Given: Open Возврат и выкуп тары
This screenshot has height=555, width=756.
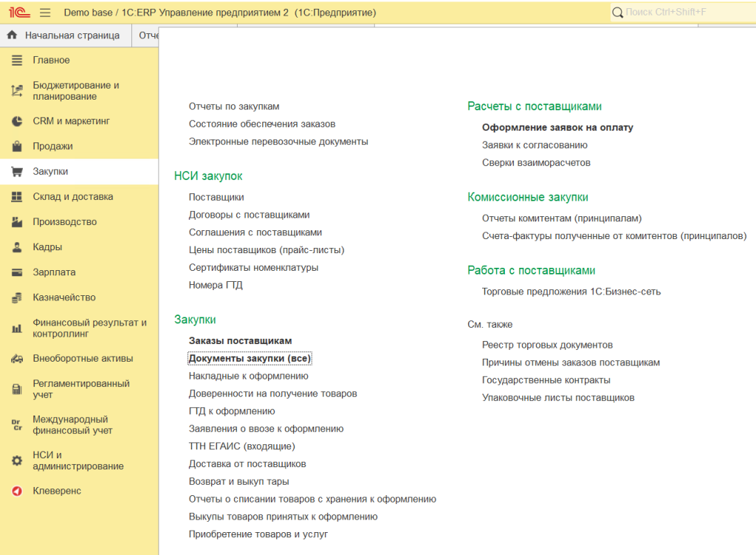Looking at the screenshot, I should click(x=238, y=481).
